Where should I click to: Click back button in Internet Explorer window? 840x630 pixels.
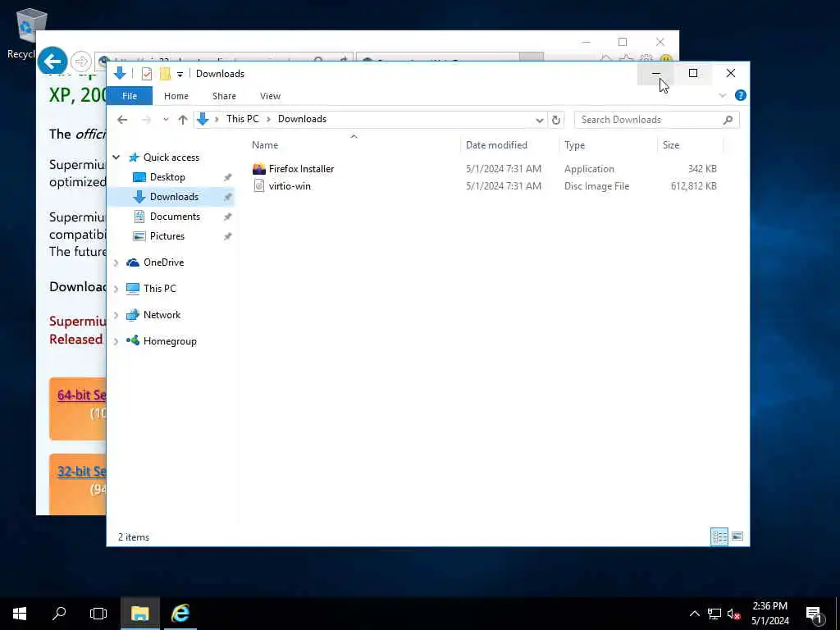click(x=52, y=62)
